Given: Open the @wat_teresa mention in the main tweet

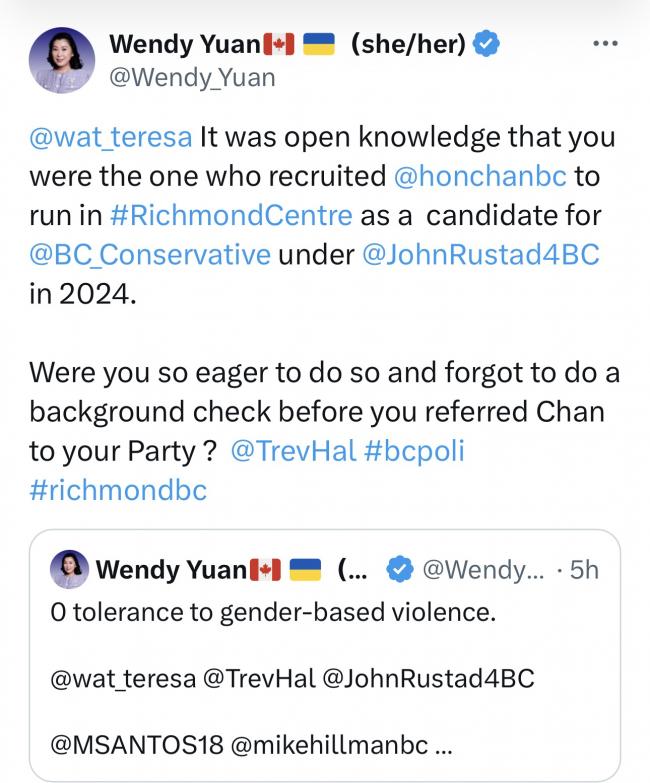Looking at the screenshot, I should (111, 136).
